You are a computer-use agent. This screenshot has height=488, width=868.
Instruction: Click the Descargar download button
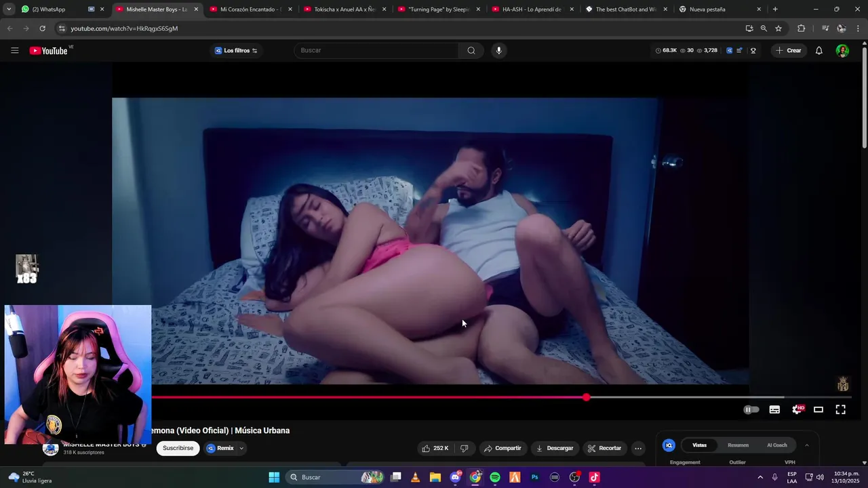click(x=555, y=448)
